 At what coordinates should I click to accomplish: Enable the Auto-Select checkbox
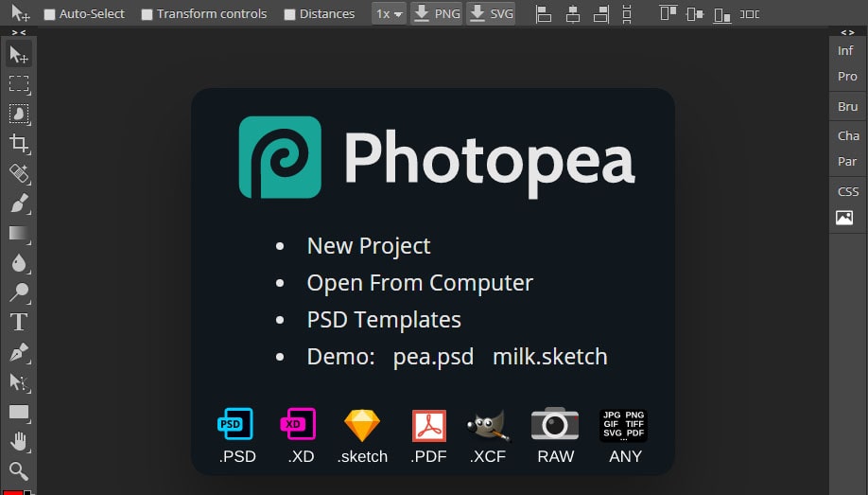[49, 14]
